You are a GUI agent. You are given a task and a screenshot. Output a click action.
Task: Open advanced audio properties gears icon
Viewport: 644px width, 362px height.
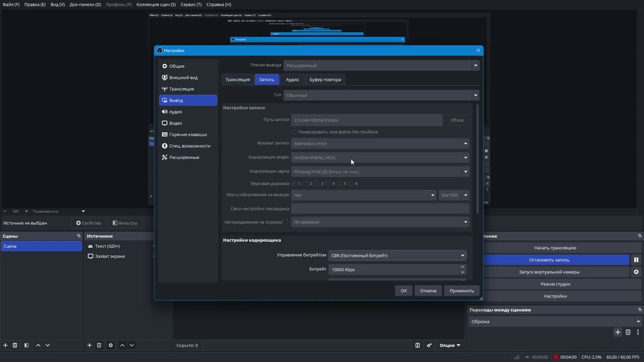click(x=429, y=345)
